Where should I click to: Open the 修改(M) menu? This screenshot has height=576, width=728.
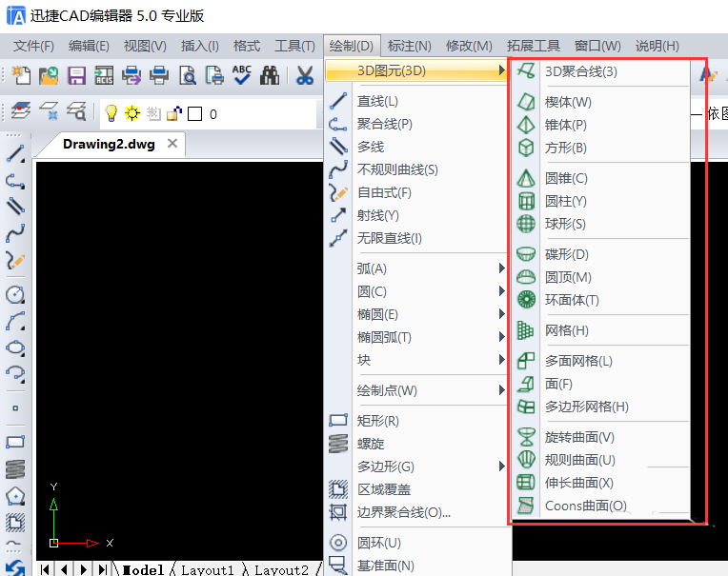469,46
